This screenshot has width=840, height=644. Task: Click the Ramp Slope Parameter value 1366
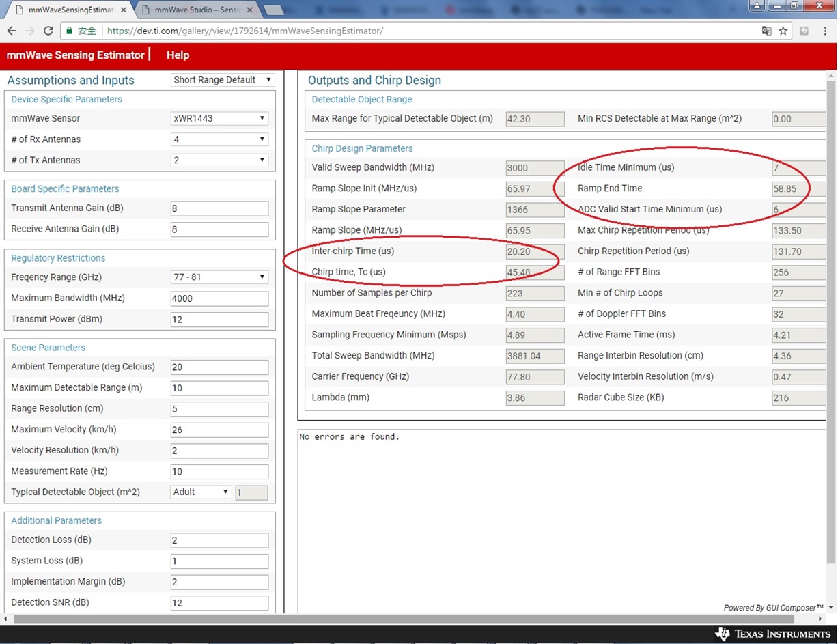tap(535, 210)
